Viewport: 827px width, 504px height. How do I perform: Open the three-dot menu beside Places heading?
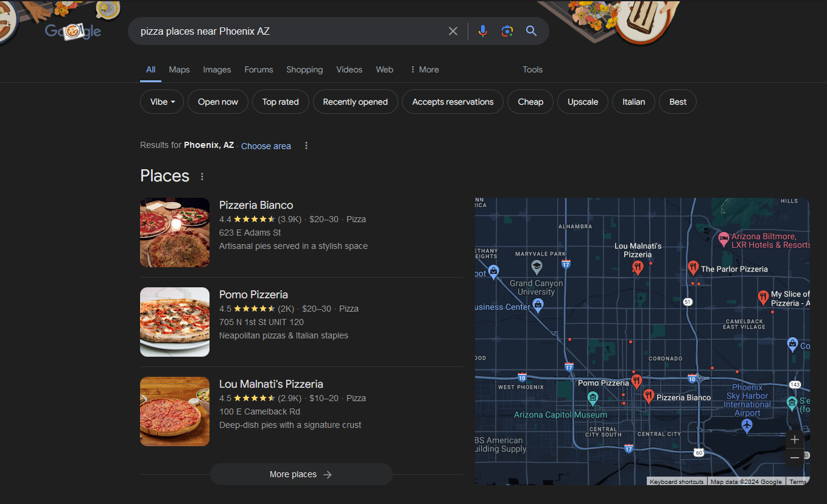[x=202, y=177]
